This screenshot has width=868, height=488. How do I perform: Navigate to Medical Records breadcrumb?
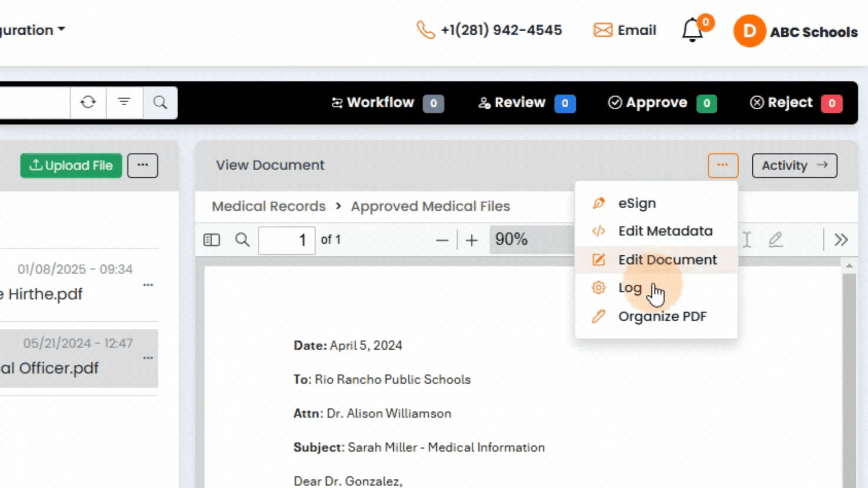point(269,206)
